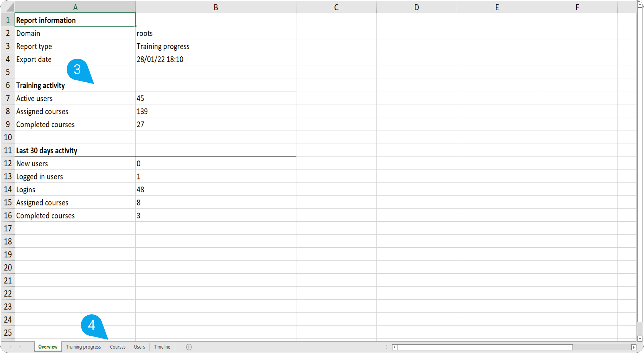Select the 'Active users' cell
This screenshot has height=353, width=644.
[75, 98]
